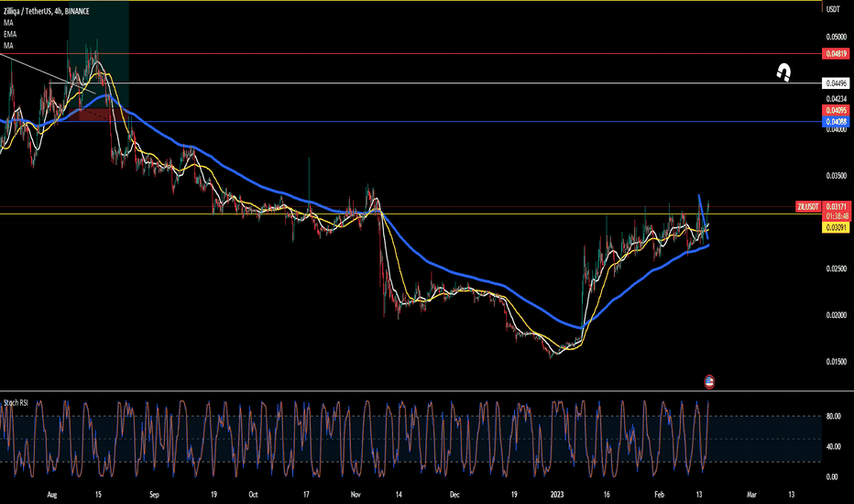Click the 01:38:48 candle countdown timer

[836, 216]
